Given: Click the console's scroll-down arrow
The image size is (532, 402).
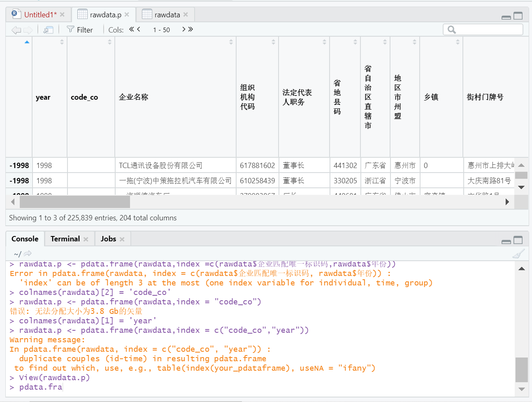Looking at the screenshot, I should pos(522,389).
